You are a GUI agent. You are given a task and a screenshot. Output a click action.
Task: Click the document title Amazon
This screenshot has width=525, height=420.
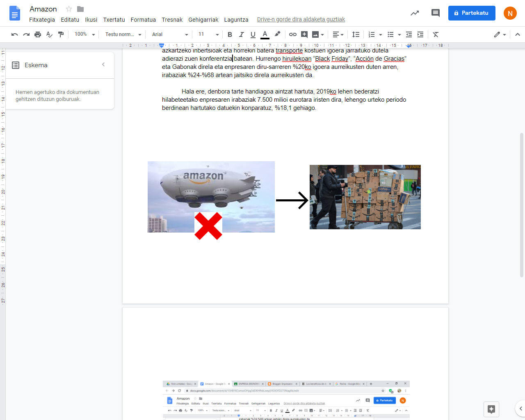coord(43,9)
